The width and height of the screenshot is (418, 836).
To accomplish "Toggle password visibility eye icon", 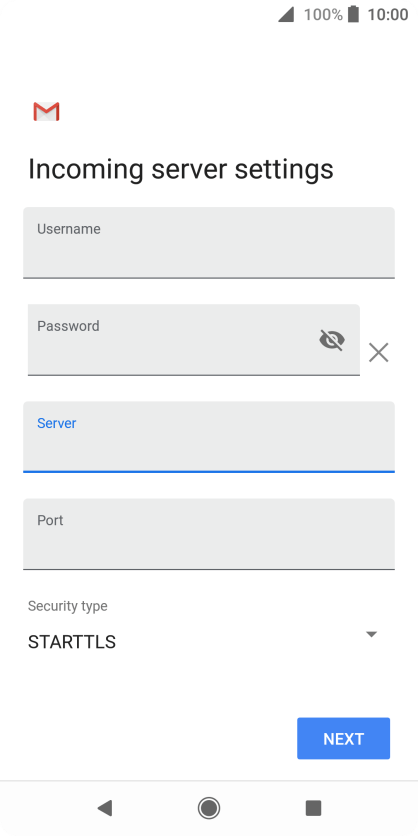I will [332, 340].
